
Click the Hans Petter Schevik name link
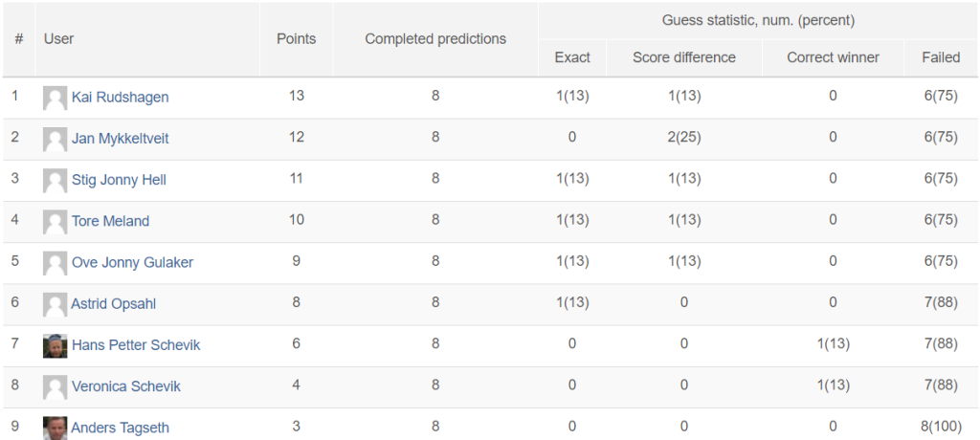pos(136,345)
